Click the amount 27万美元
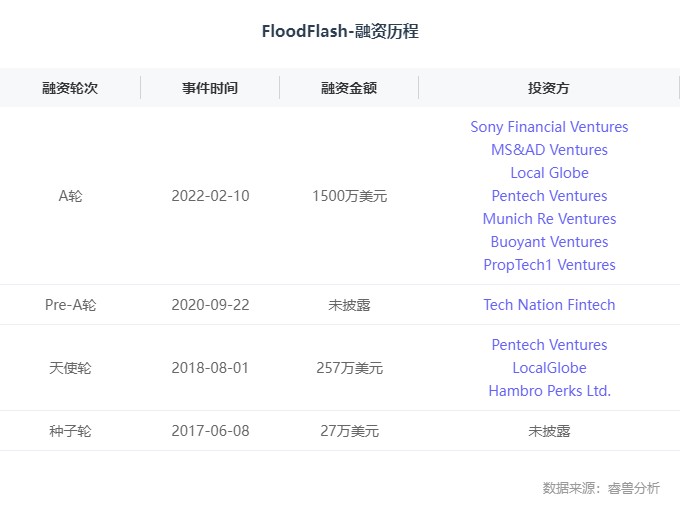The height and width of the screenshot is (524, 680). point(350,431)
